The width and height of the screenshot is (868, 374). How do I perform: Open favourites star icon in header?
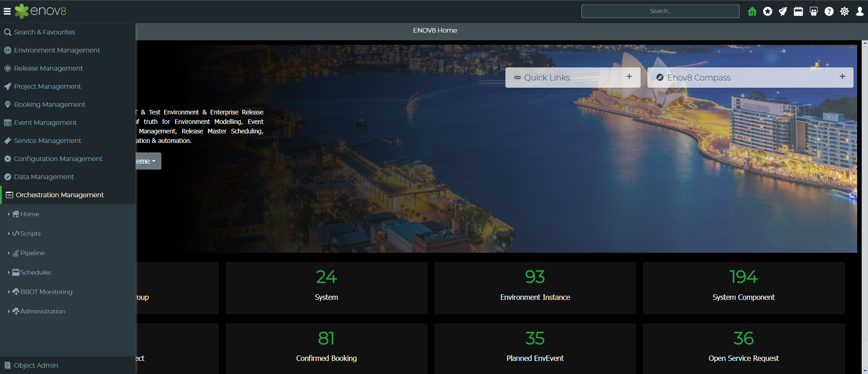click(768, 11)
